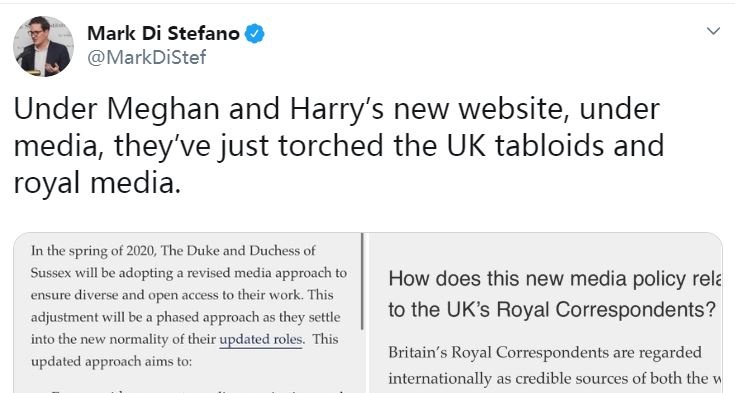Click the first tweet line 'Under Meghan and Harry's'

[337, 109]
